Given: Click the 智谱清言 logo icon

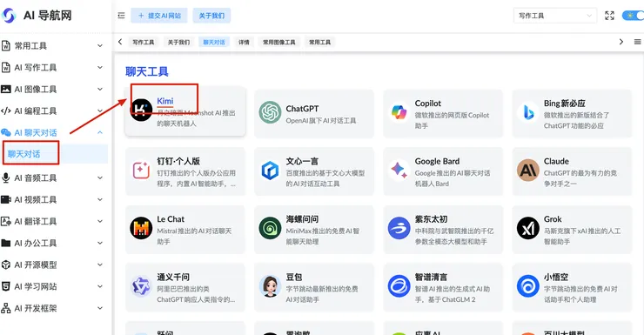Looking at the screenshot, I should [x=399, y=285].
